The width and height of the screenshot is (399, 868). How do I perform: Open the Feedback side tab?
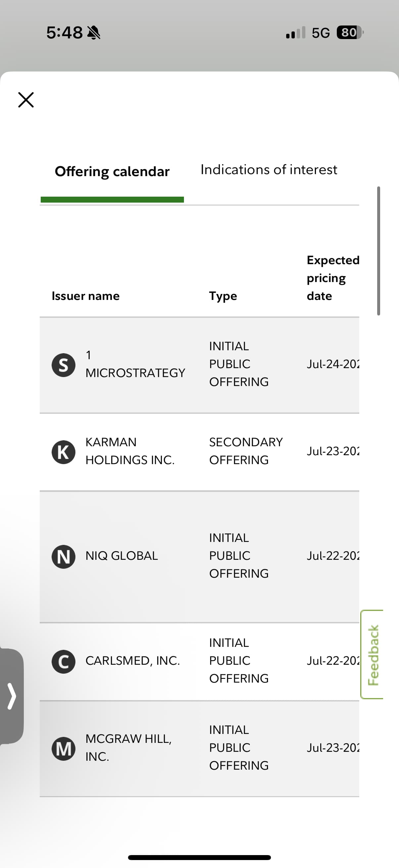(x=373, y=654)
